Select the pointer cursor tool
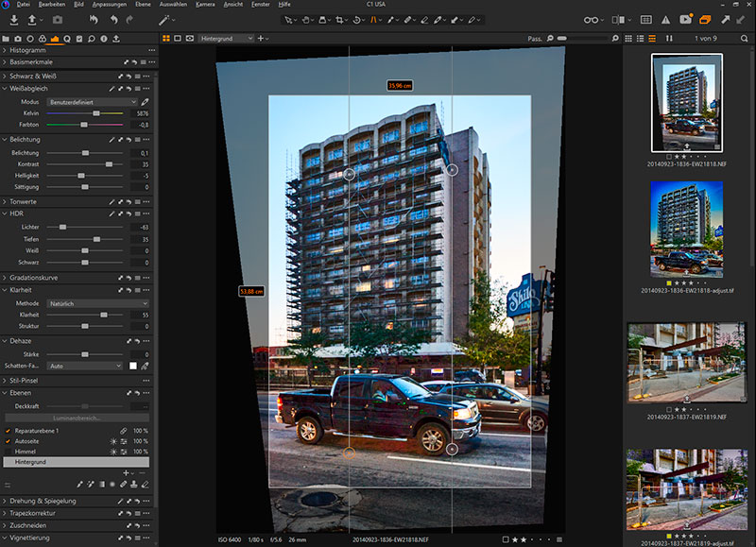 click(288, 20)
